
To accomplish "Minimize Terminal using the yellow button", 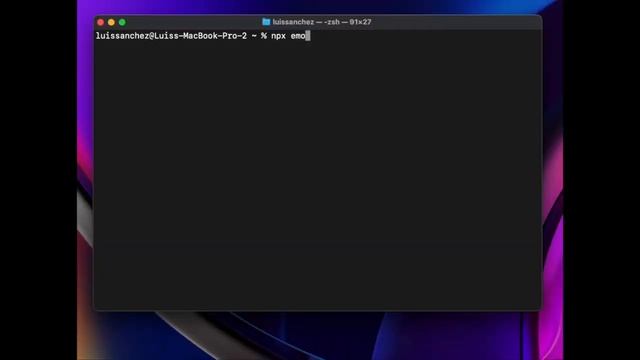I will click(111, 22).
